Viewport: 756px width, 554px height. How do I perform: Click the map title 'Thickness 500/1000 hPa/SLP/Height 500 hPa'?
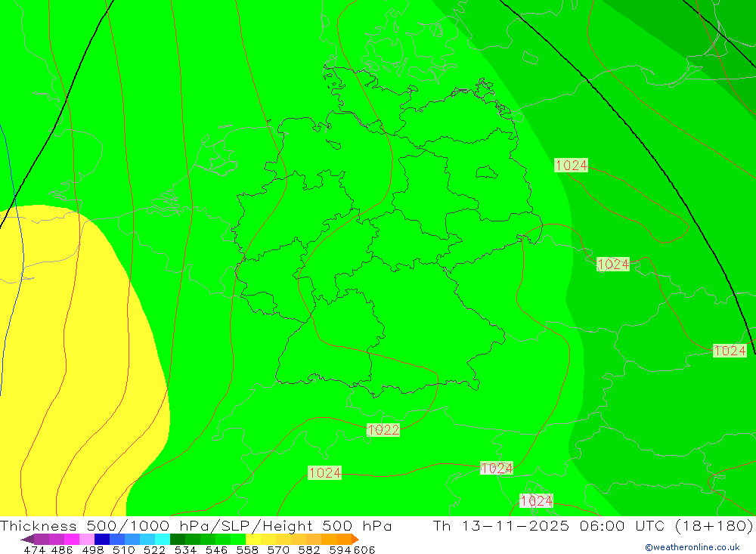[196, 525]
